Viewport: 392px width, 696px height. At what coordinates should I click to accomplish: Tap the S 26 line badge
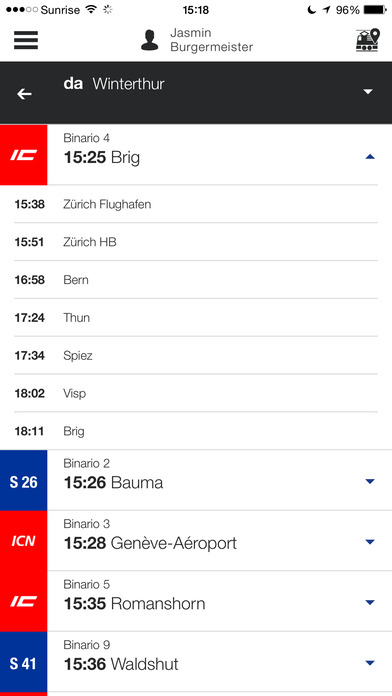pyautogui.click(x=24, y=482)
